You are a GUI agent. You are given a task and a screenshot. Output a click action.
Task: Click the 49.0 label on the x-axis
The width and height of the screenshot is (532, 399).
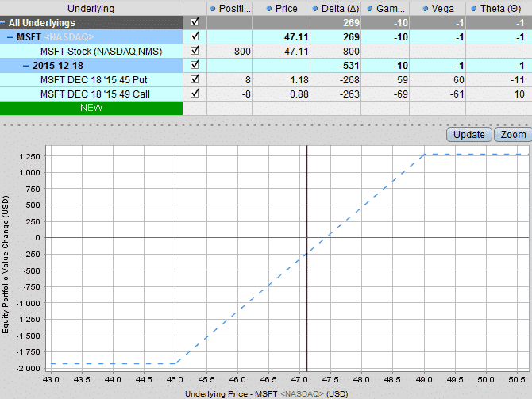click(424, 380)
